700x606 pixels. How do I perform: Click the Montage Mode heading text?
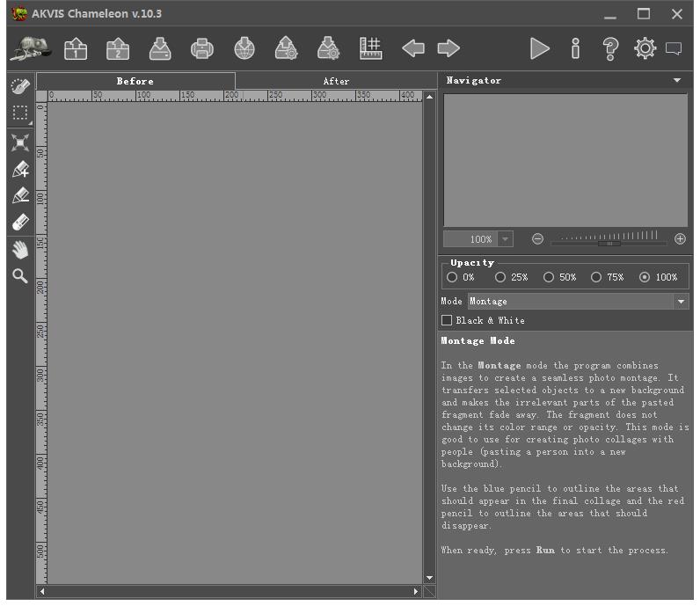pyautogui.click(x=478, y=340)
